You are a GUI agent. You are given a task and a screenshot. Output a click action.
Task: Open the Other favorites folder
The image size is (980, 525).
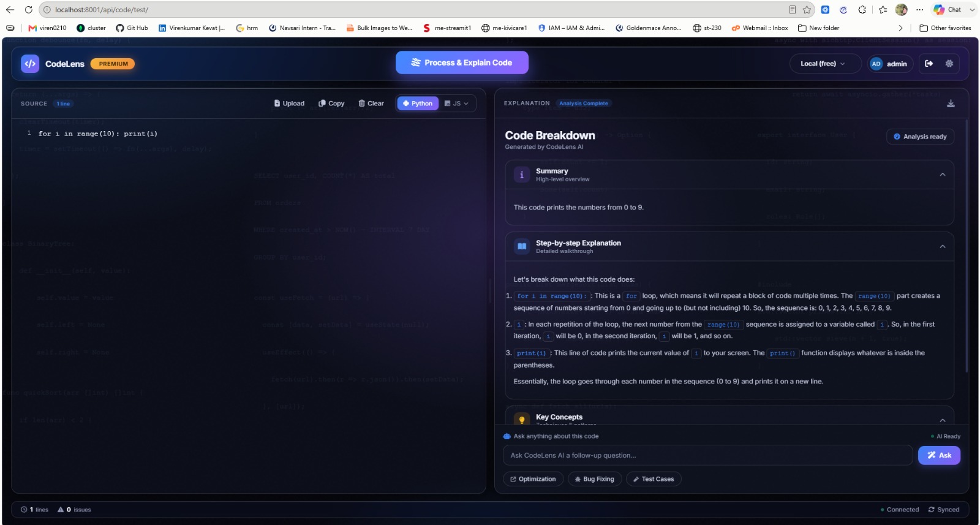coord(945,28)
